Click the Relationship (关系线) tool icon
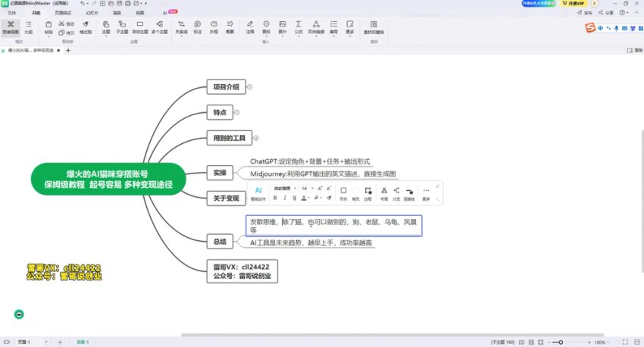The height and width of the screenshot is (347, 644). tap(181, 27)
